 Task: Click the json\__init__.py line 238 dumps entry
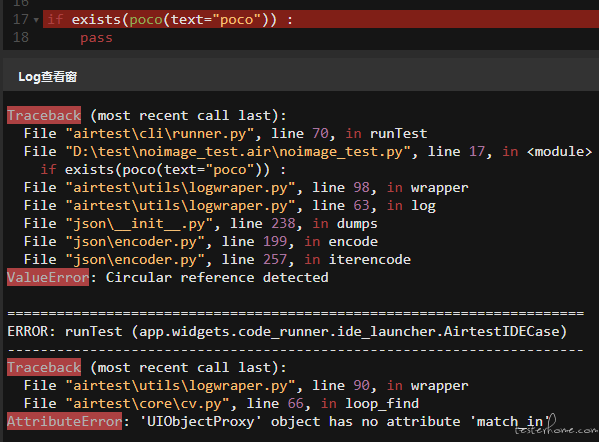click(x=201, y=223)
